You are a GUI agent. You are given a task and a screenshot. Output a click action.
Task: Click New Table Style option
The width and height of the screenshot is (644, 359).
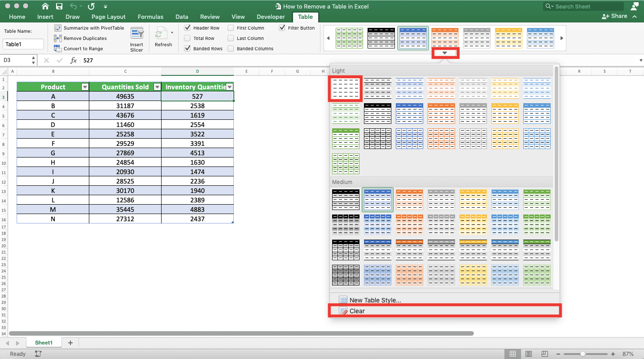click(445, 300)
